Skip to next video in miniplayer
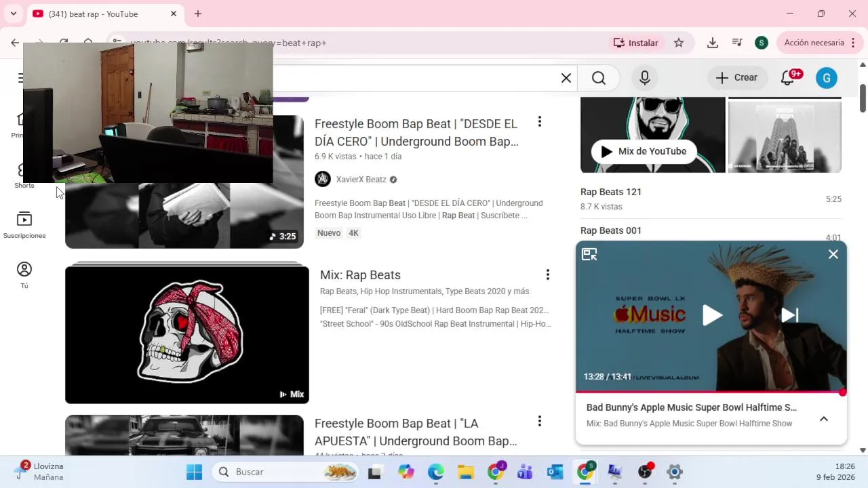 click(790, 315)
